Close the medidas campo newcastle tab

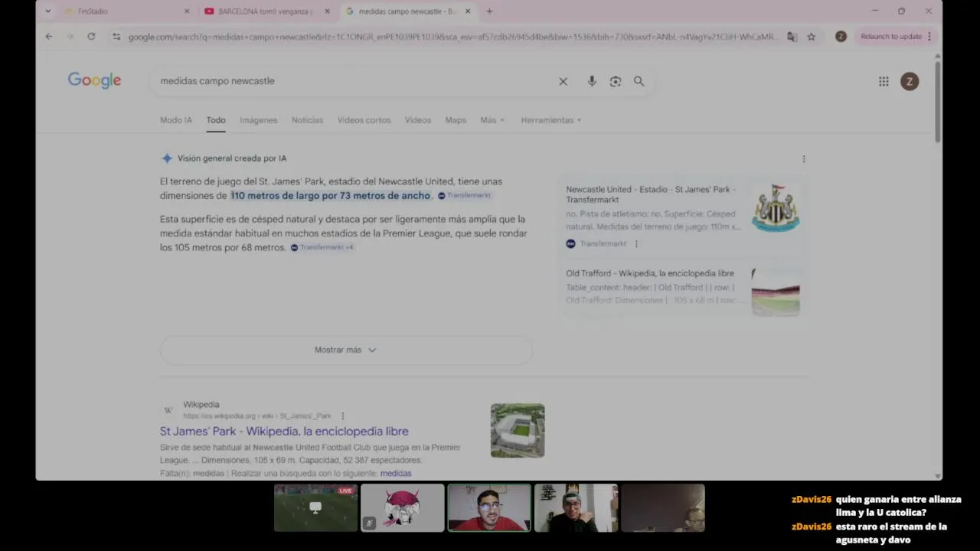(x=468, y=11)
